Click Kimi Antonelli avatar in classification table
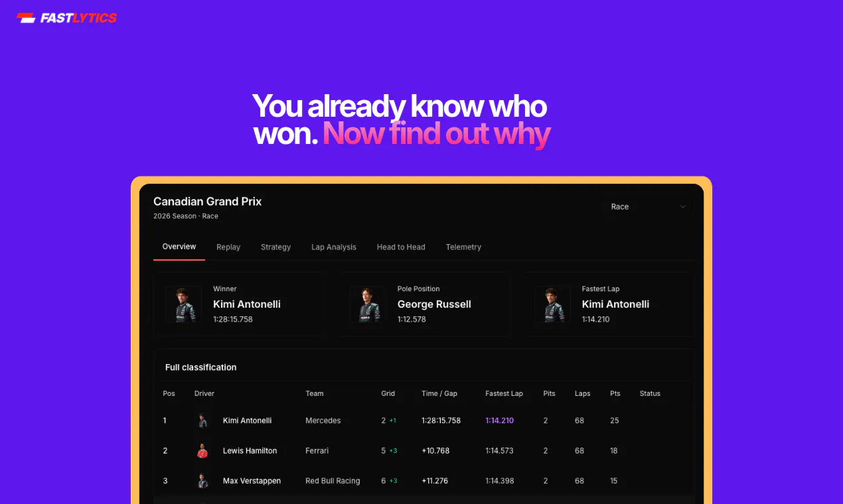 pyautogui.click(x=203, y=420)
